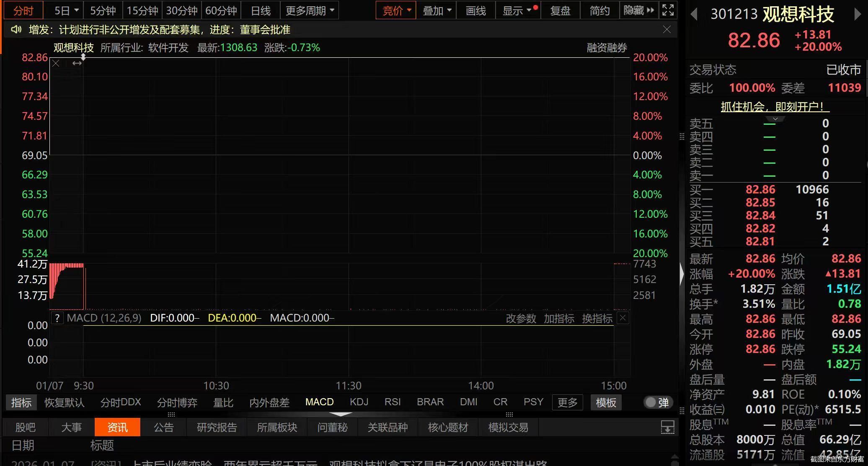Image resolution: width=868 pixels, height=466 pixels.
Task: Close the 增发 announcement banner
Action: coord(667,29)
